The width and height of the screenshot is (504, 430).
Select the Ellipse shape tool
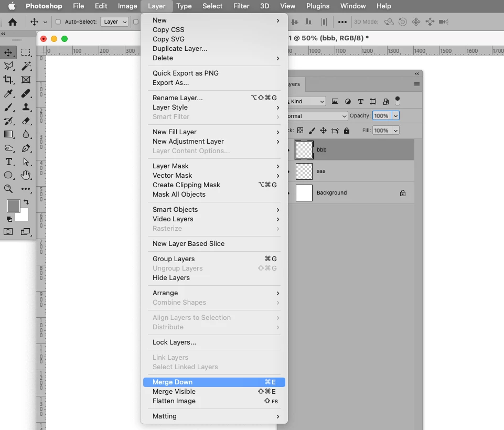coord(9,175)
